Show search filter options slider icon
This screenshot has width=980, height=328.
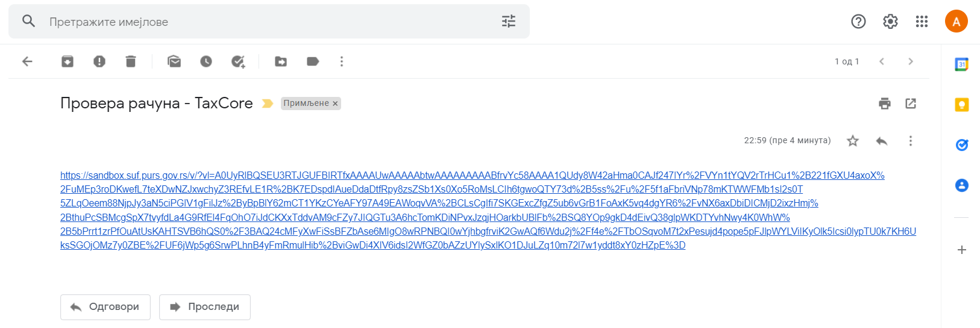point(509,22)
